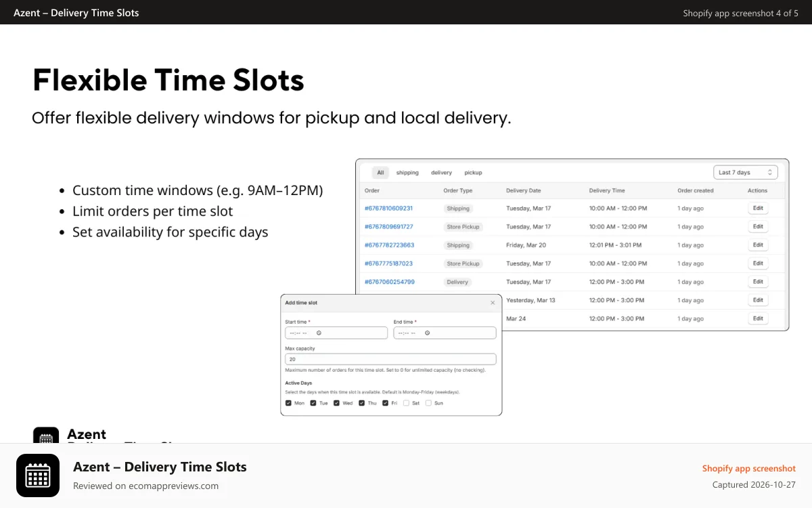
Task: Open order link #6767060254799
Action: 389,282
